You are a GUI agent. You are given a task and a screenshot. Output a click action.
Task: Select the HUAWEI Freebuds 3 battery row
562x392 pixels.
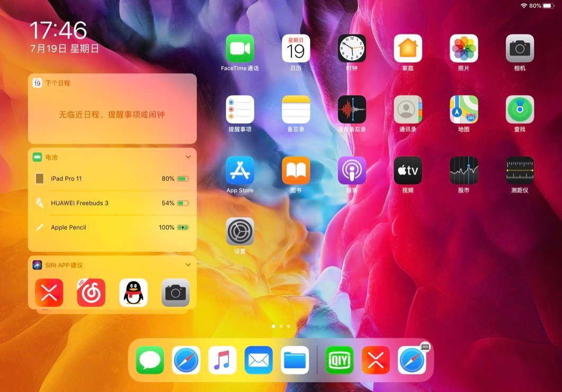112,203
